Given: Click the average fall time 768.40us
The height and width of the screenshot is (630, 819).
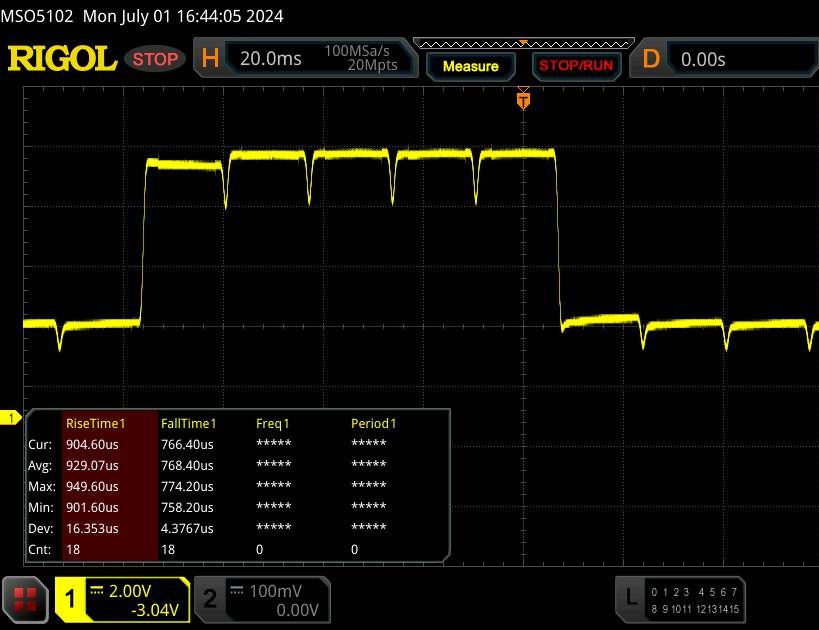Looking at the screenshot, I should coord(187,465).
